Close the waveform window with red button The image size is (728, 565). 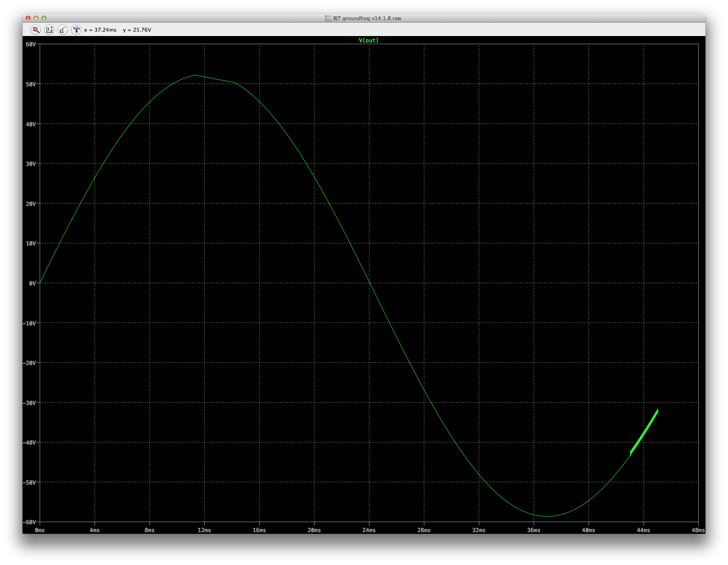[28, 18]
